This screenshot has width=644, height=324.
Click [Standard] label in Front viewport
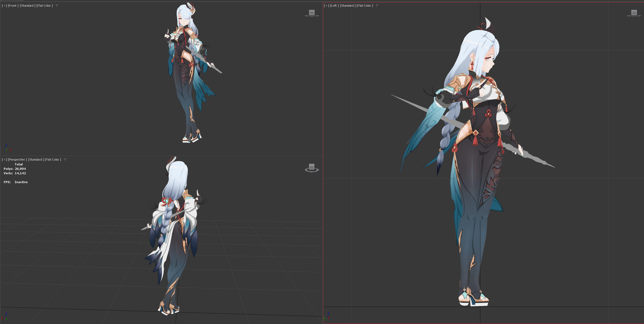28,6
